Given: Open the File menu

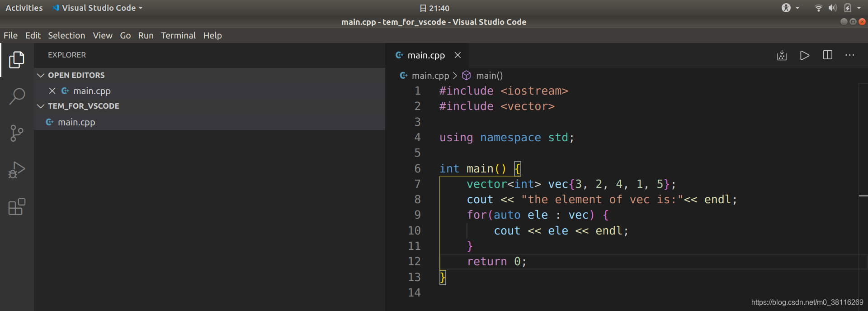Looking at the screenshot, I should (10, 35).
